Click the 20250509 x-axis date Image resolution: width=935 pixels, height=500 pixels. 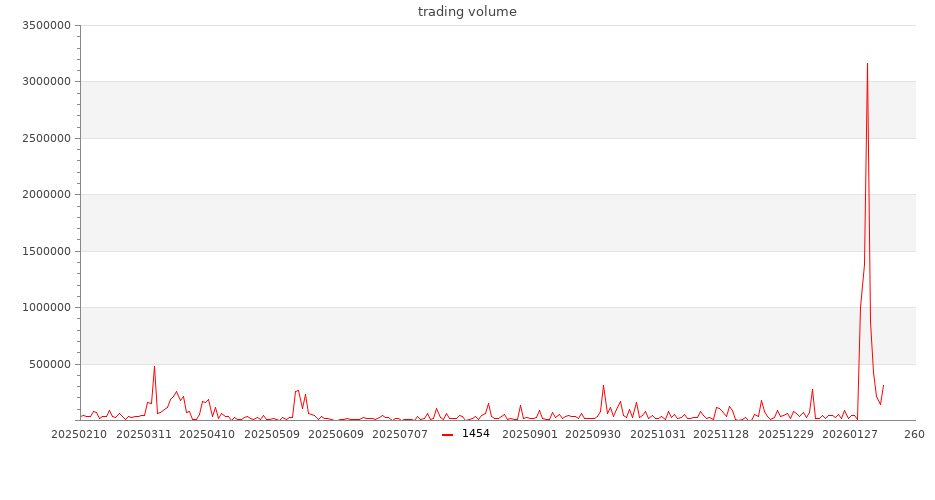(271, 435)
